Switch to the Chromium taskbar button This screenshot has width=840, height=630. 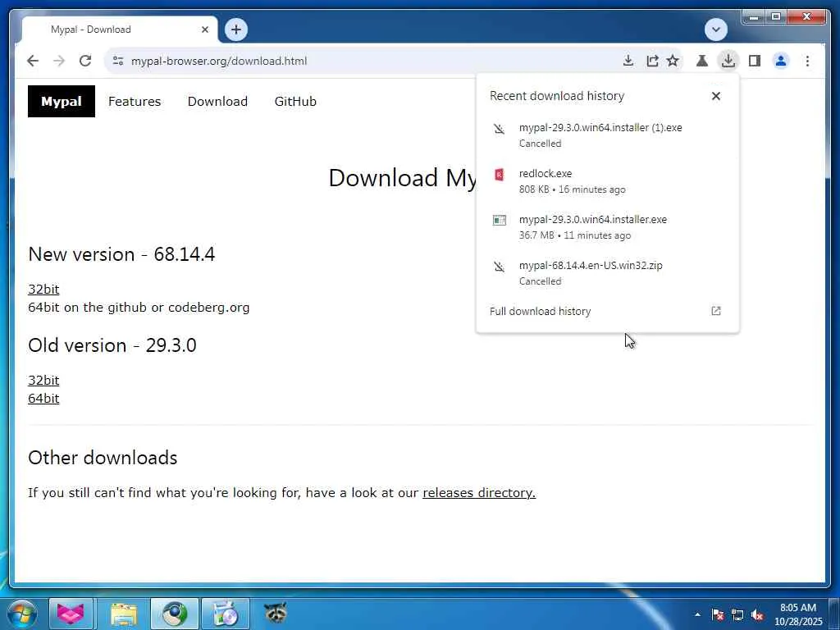tap(174, 614)
